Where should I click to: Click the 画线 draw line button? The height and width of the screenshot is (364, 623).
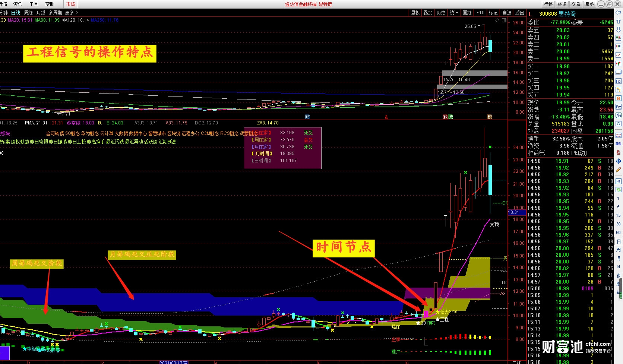467,13
